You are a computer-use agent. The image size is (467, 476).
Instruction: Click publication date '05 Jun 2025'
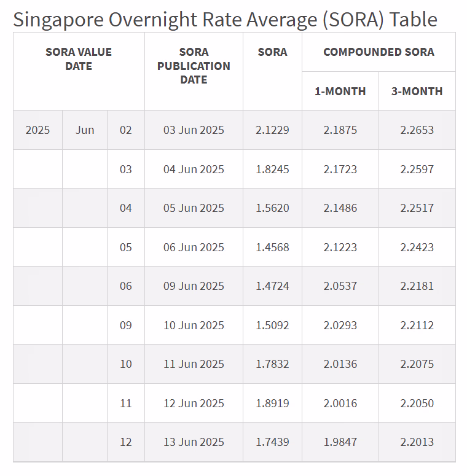click(194, 208)
